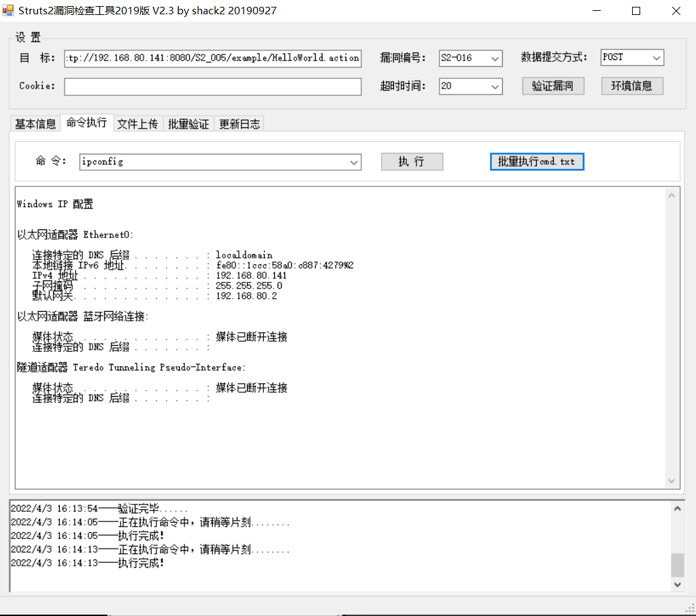Switch to the 基本信息 tab
696x616 pixels.
(x=35, y=124)
